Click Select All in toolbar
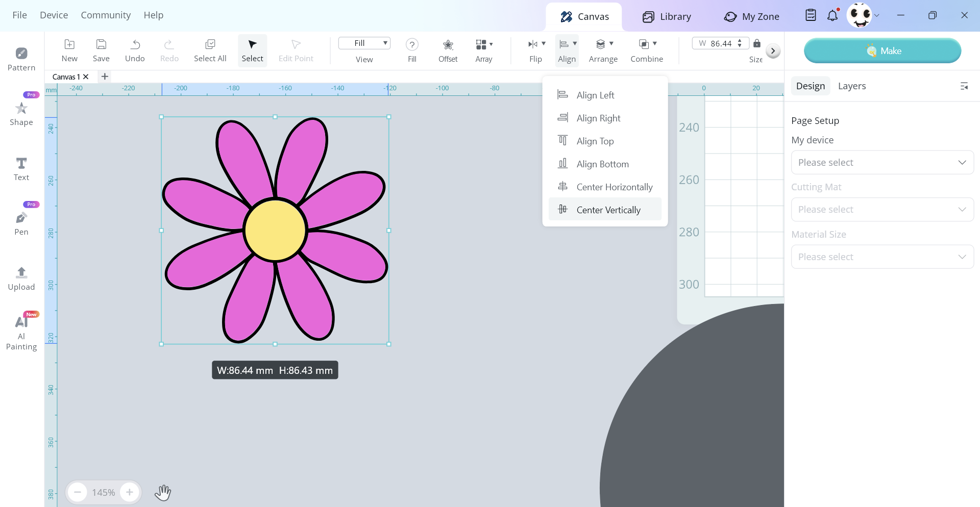This screenshot has height=507, width=980. click(x=210, y=50)
